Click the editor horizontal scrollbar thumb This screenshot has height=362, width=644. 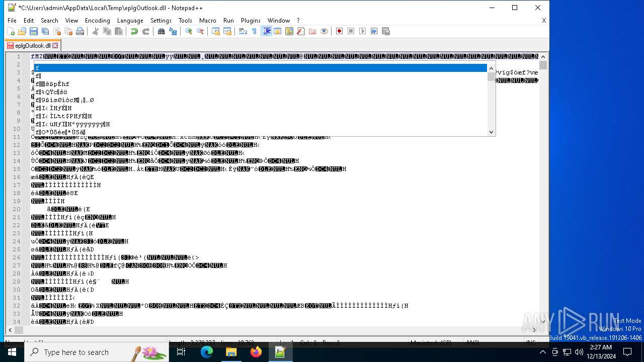click(x=18, y=330)
